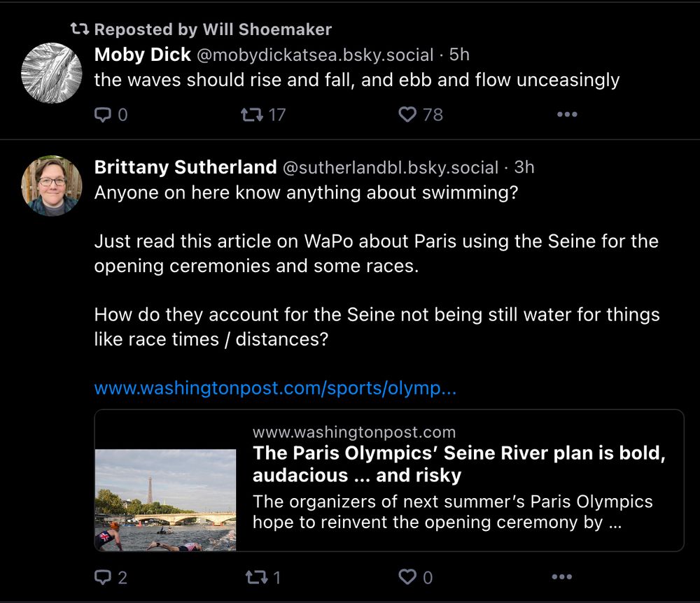
Task: Open the Seine River plan article headline
Action: (x=458, y=464)
